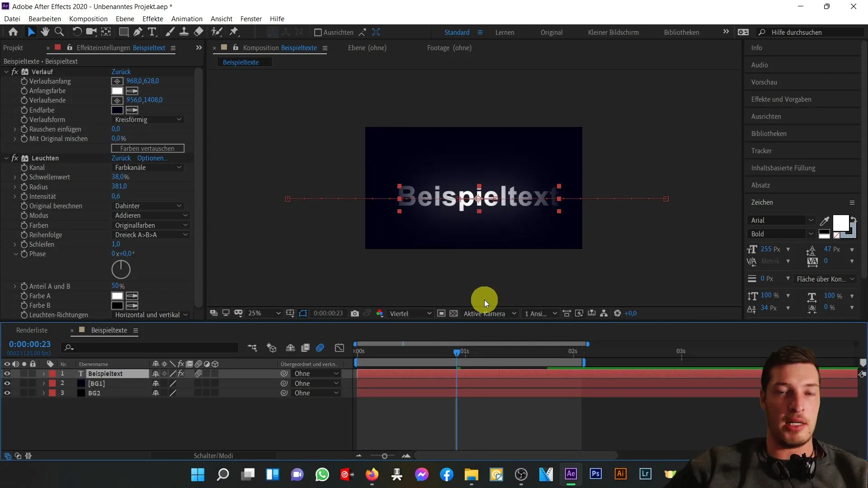Toggle visibility of Beispieltext layer
This screenshot has height=488, width=868.
(x=7, y=374)
